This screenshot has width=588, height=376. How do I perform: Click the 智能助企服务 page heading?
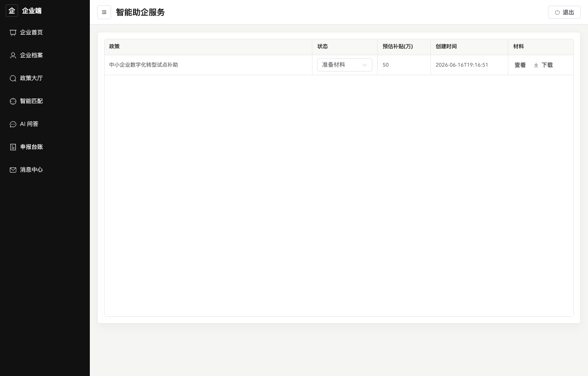pos(140,12)
